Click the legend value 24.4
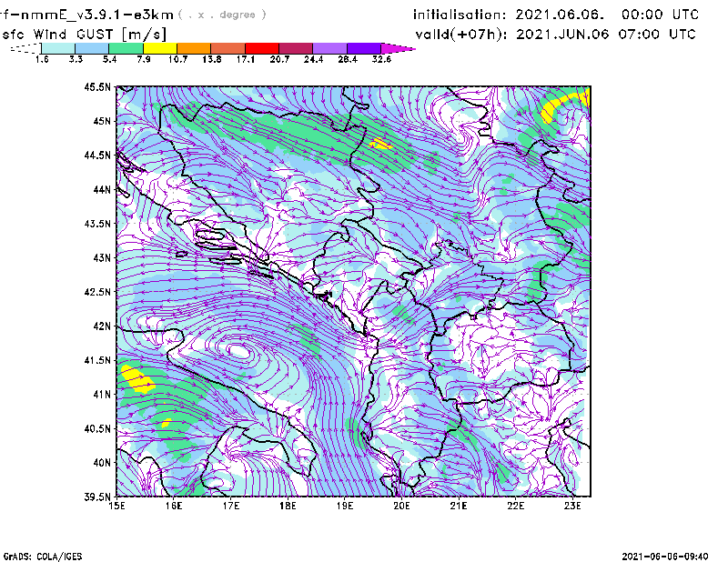The image size is (728, 562). [x=313, y=59]
